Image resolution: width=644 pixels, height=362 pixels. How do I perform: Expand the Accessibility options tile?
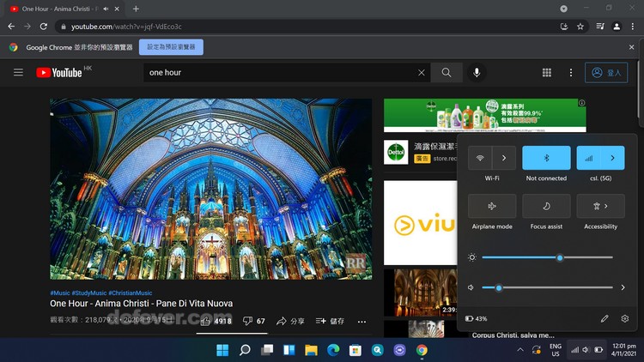pyautogui.click(x=600, y=206)
